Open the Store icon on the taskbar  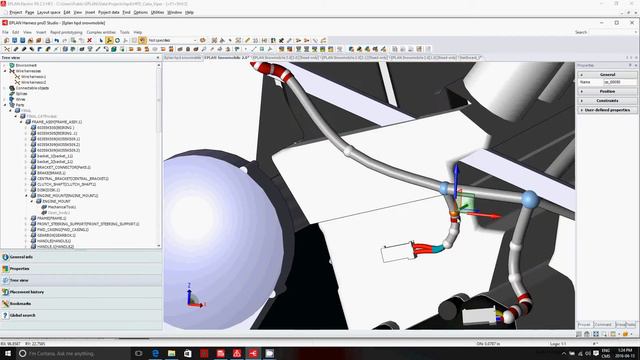pos(188,353)
